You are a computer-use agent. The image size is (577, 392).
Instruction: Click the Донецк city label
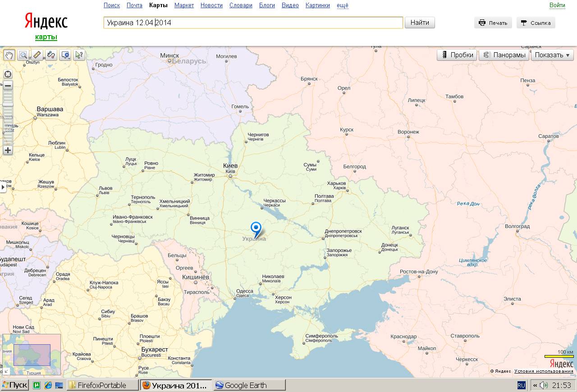tap(389, 245)
